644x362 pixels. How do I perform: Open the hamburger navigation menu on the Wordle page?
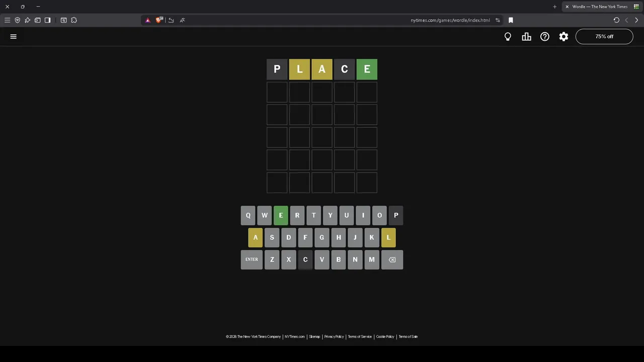[x=14, y=37]
